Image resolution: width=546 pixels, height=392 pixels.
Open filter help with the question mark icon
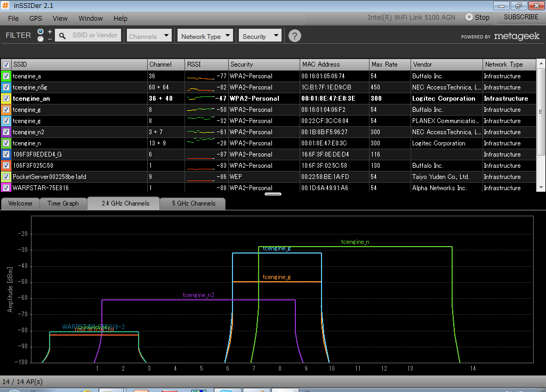coord(294,36)
